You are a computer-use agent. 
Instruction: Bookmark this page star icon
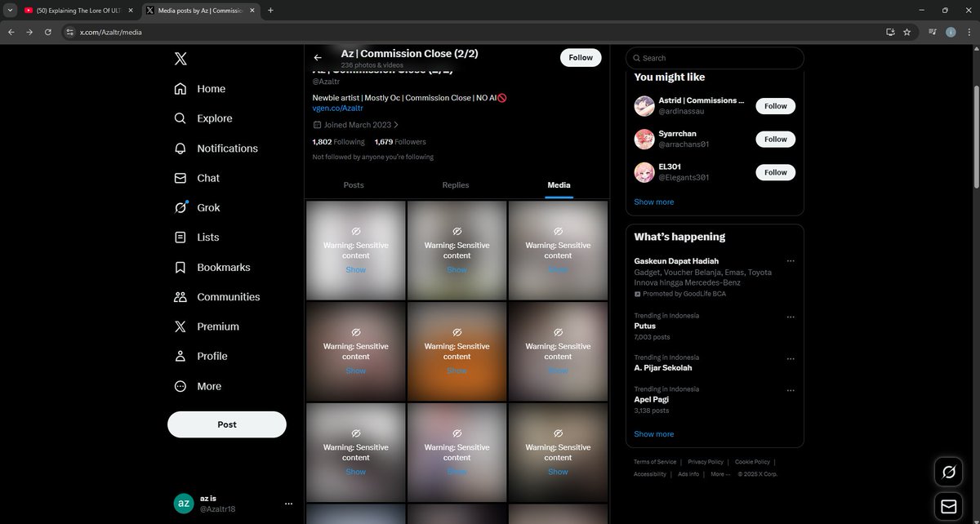[x=906, y=32]
